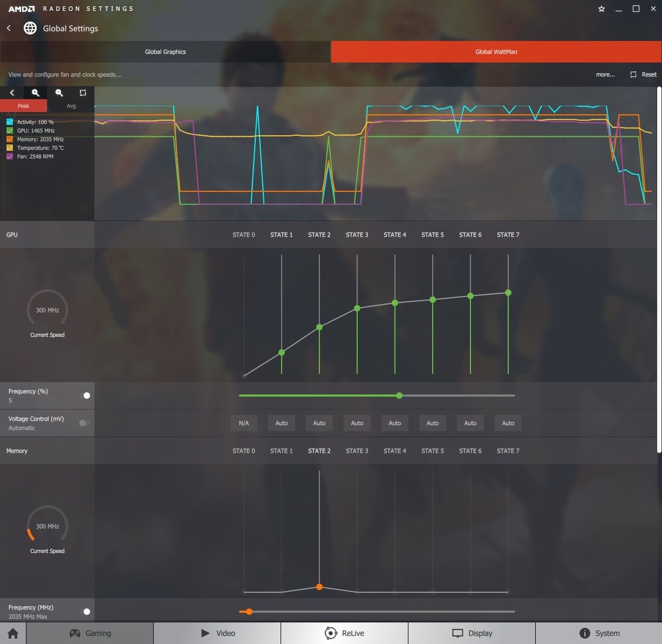Select the Avg graph tab
Image resolution: width=662 pixels, height=644 pixels.
[x=71, y=106]
